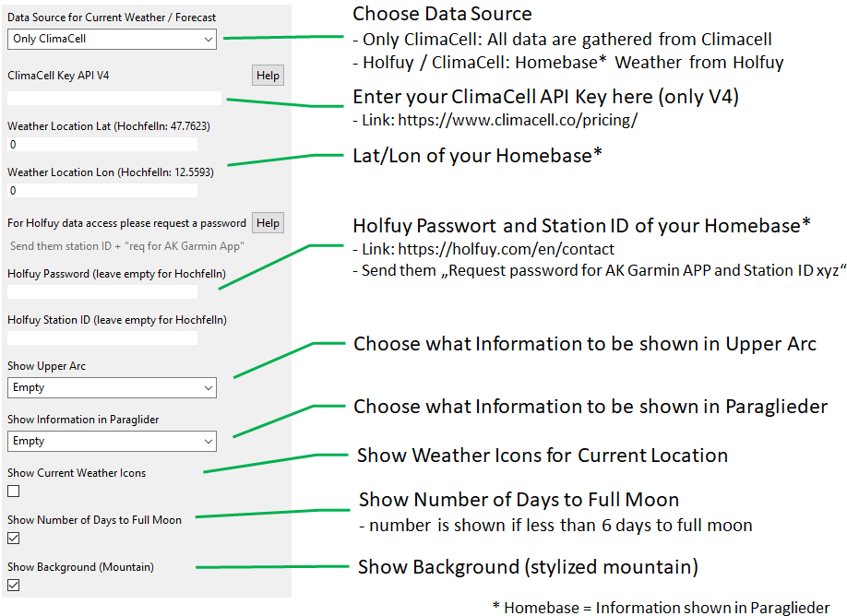Expand the Show Upper Arc dropdown
847x616 pixels.
112,387
